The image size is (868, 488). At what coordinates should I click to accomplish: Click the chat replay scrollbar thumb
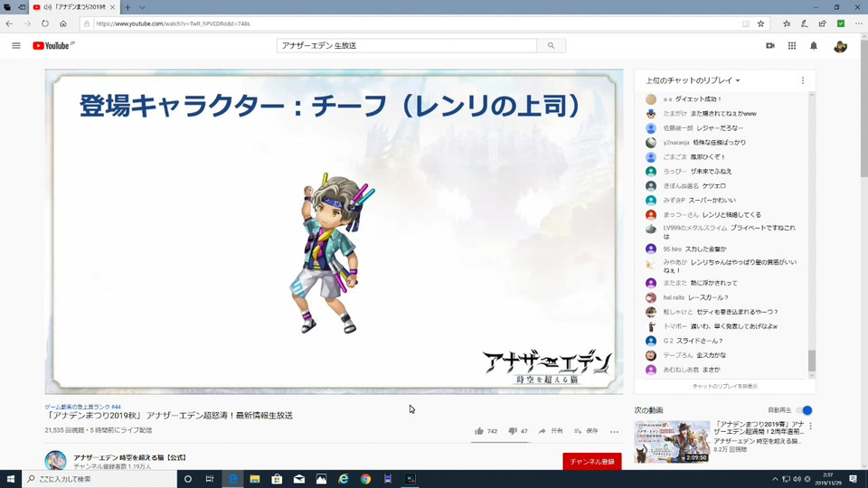812,361
